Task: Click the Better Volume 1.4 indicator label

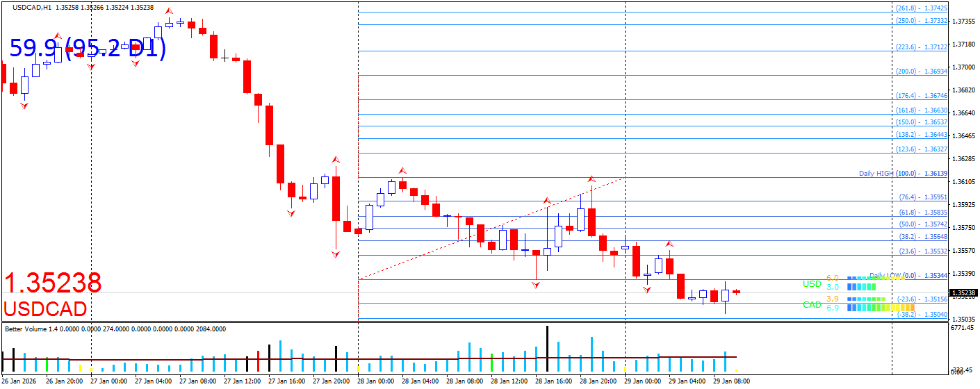Action: pyautogui.click(x=114, y=329)
